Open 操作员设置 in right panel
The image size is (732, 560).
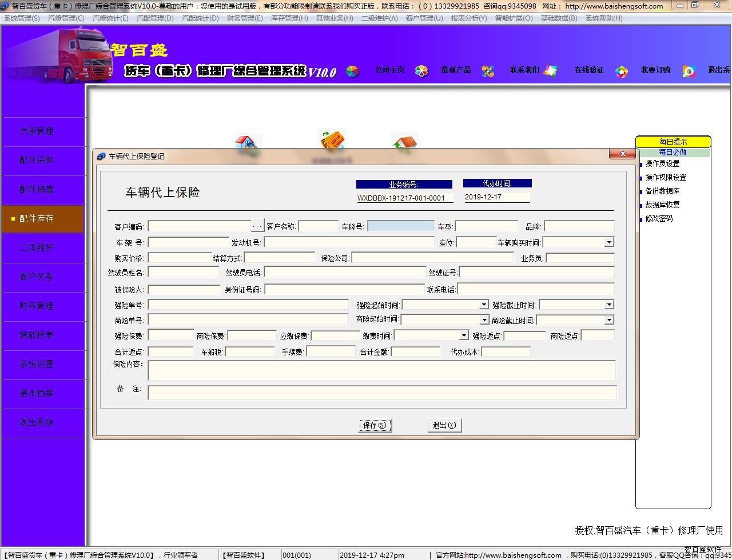coord(662,163)
